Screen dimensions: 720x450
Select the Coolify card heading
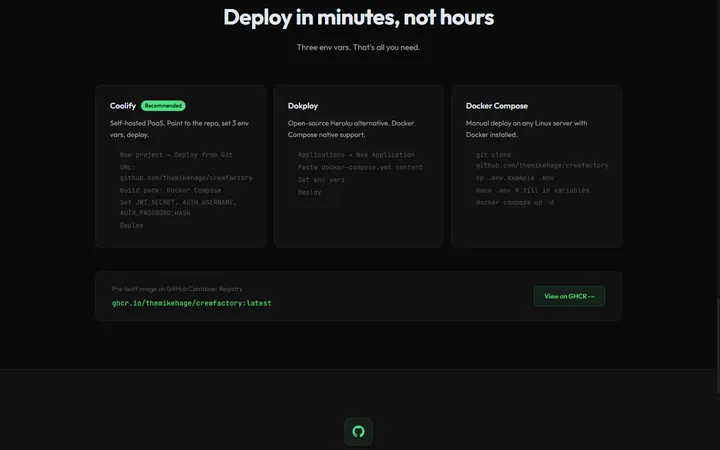point(123,106)
